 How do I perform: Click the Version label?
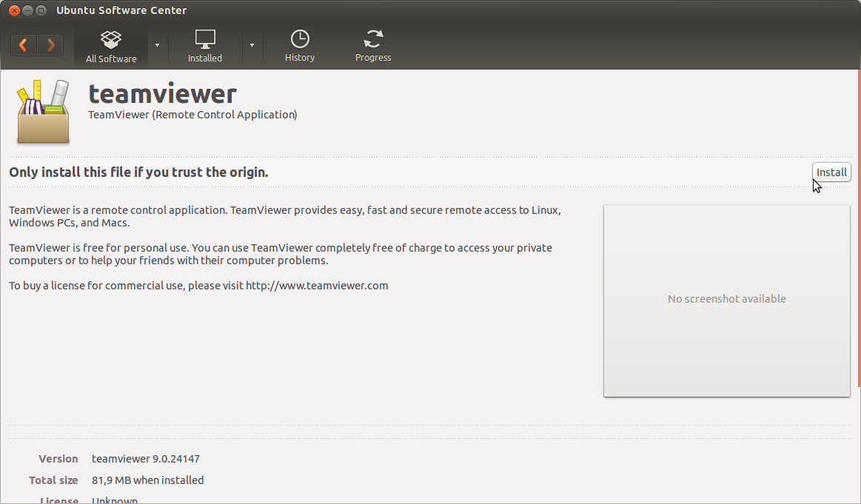pyautogui.click(x=58, y=458)
